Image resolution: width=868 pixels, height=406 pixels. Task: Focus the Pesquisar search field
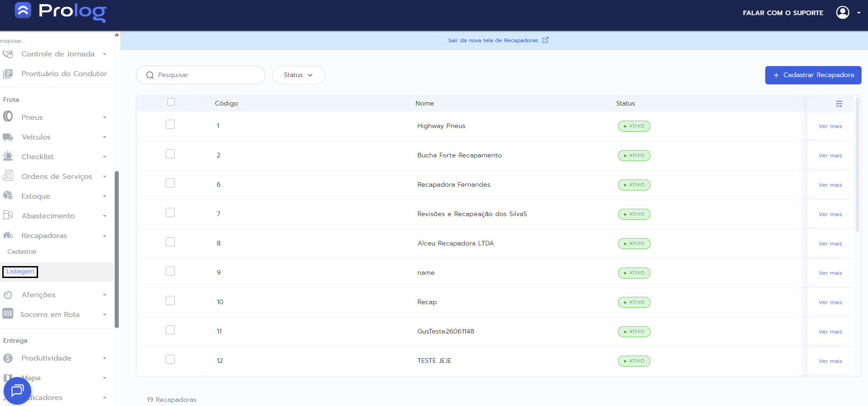tap(206, 75)
